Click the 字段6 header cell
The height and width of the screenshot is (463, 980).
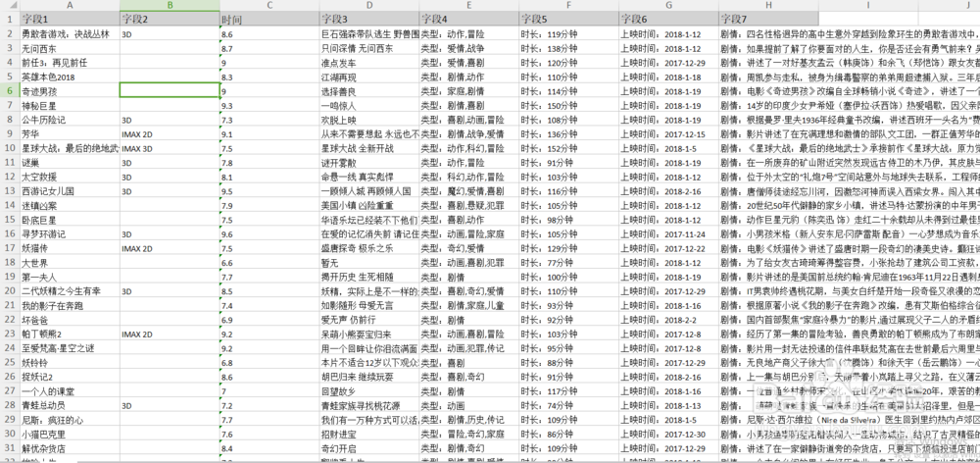tap(668, 19)
